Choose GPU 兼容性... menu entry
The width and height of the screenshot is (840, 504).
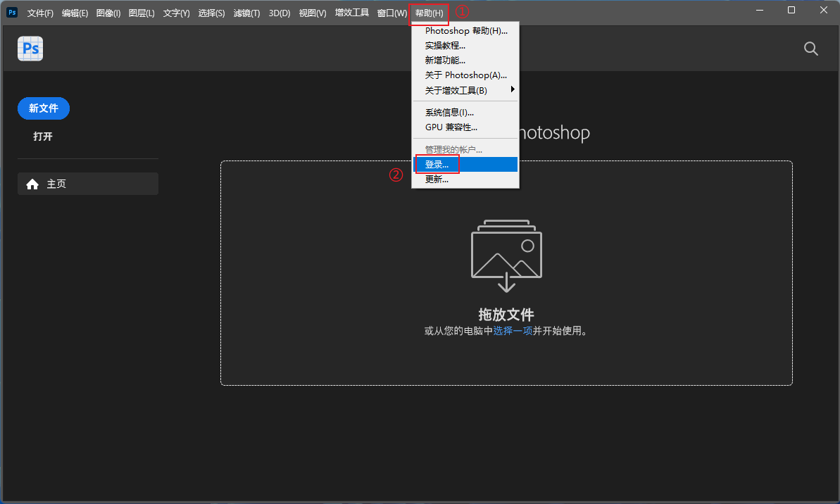tap(465, 127)
